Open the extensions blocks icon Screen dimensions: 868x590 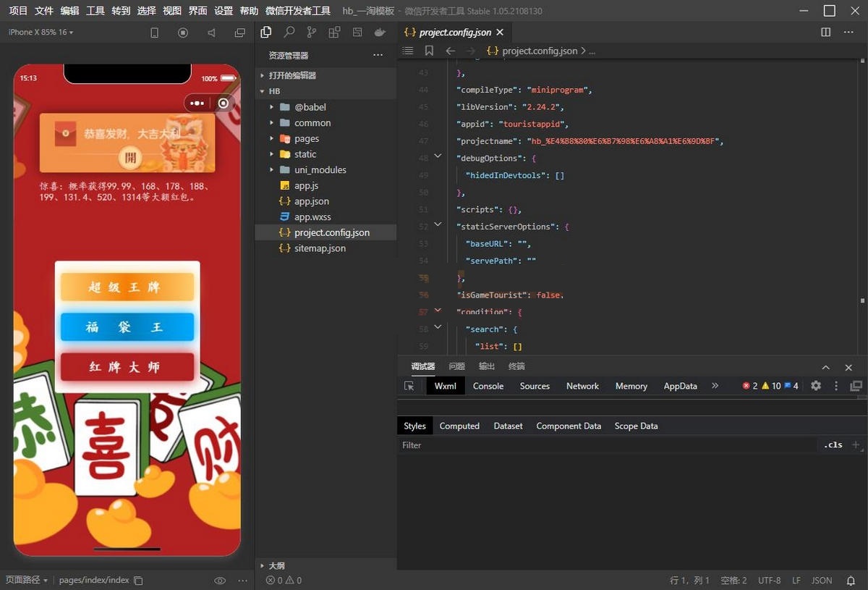click(x=334, y=32)
